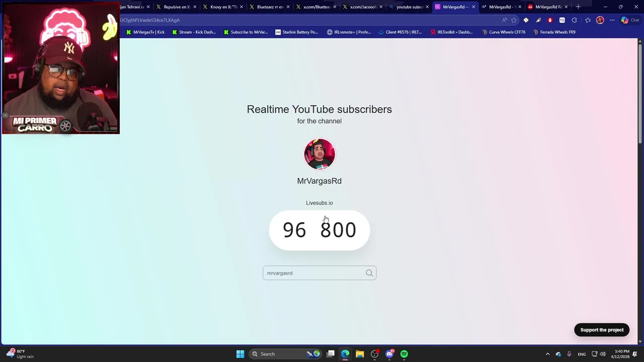Click the square extension icon near Extensions
This screenshot has height=362, width=644.
[x=562, y=20]
